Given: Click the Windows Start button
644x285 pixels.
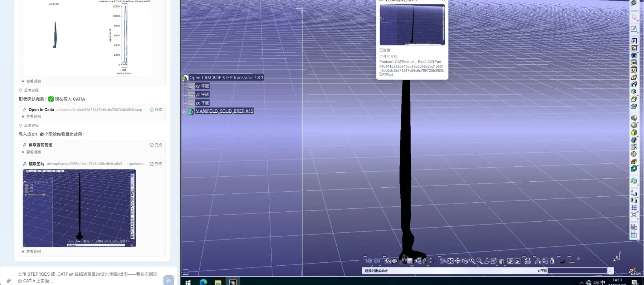Looking at the screenshot, I should pyautogui.click(x=188, y=282).
